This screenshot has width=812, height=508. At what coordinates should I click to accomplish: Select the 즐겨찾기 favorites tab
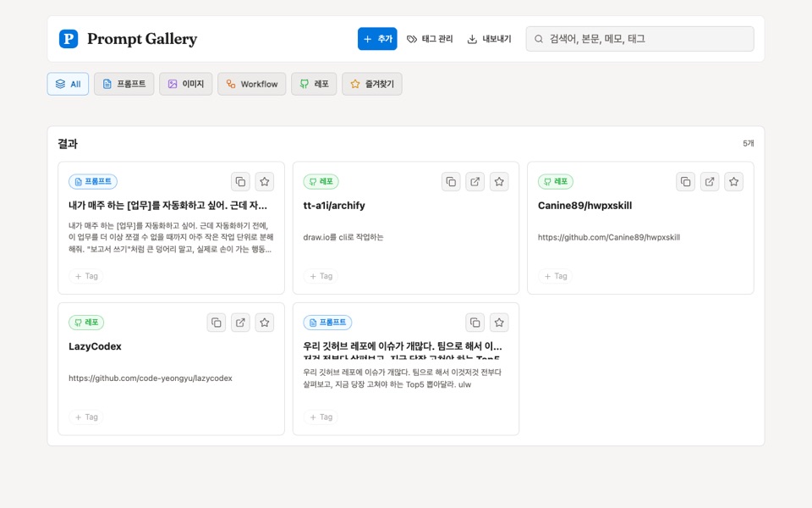(x=372, y=84)
